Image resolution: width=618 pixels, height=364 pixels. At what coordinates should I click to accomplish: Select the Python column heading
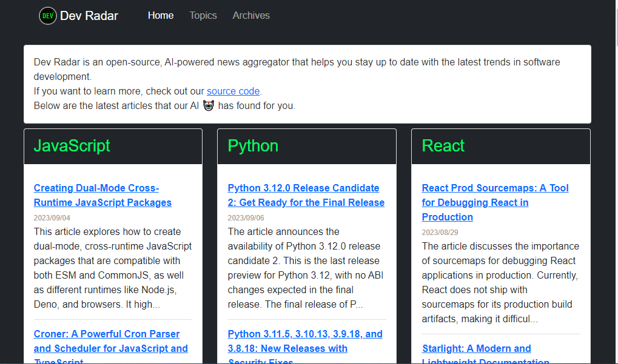pyautogui.click(x=253, y=146)
